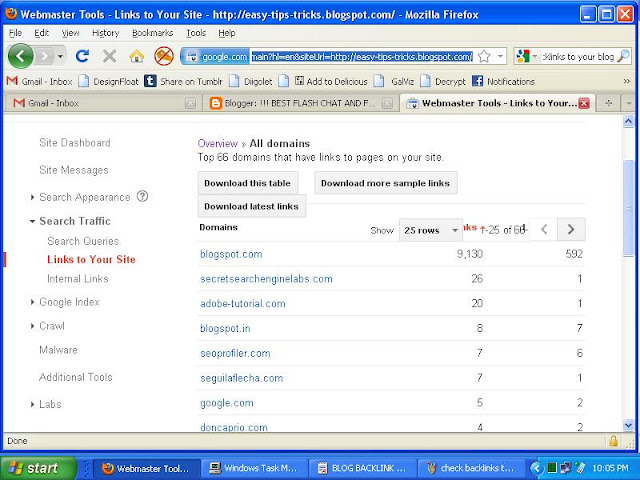Bookmark this page with the star icon
Image resolution: width=640 pixels, height=480 pixels.
coord(484,56)
